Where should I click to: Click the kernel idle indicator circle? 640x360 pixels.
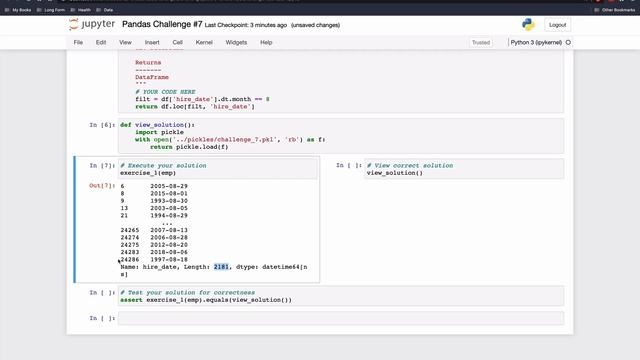point(568,42)
